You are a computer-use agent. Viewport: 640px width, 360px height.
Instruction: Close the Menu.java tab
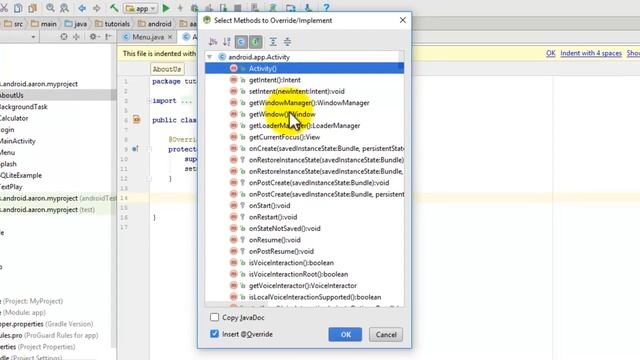[x=170, y=37]
